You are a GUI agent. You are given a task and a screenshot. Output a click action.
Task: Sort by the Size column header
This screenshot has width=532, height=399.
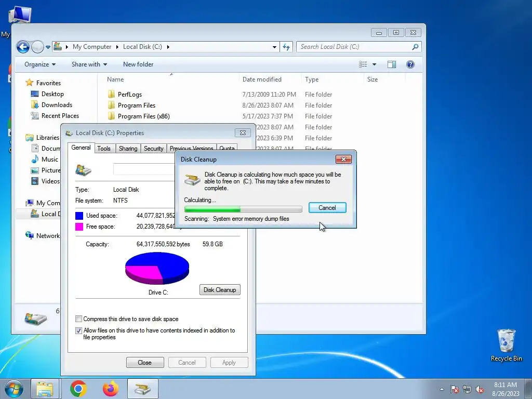click(372, 79)
